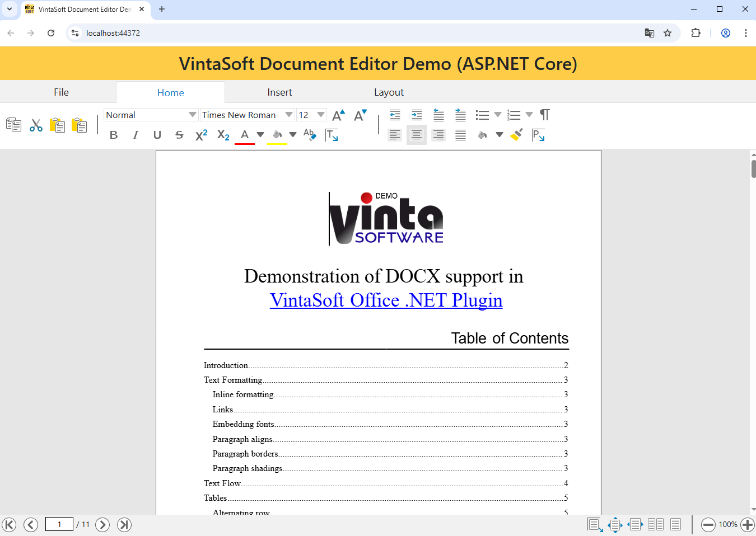The image size is (756, 536).
Task: Expand the font size 12 dropdown
Action: (x=320, y=115)
